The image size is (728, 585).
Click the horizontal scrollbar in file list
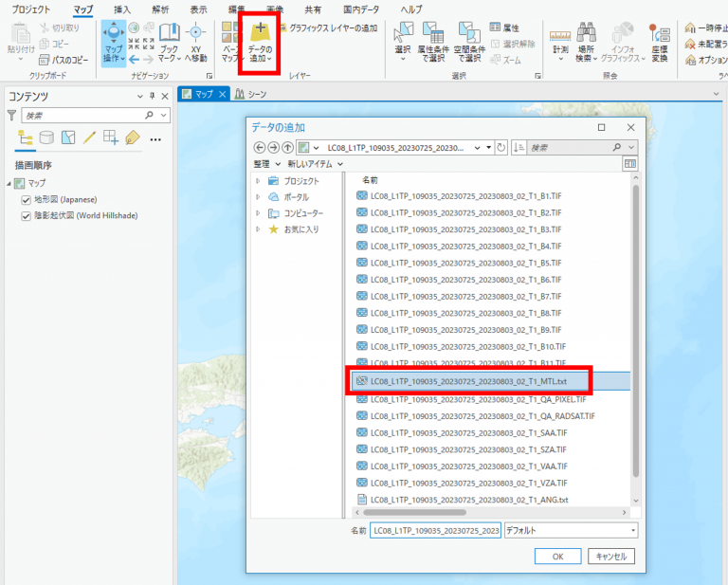pyautogui.click(x=414, y=512)
